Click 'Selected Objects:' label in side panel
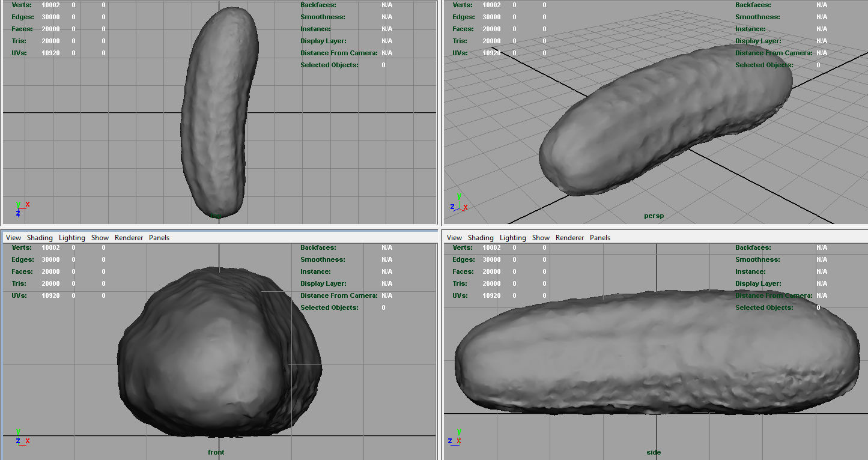This screenshot has width=868, height=460. [764, 307]
